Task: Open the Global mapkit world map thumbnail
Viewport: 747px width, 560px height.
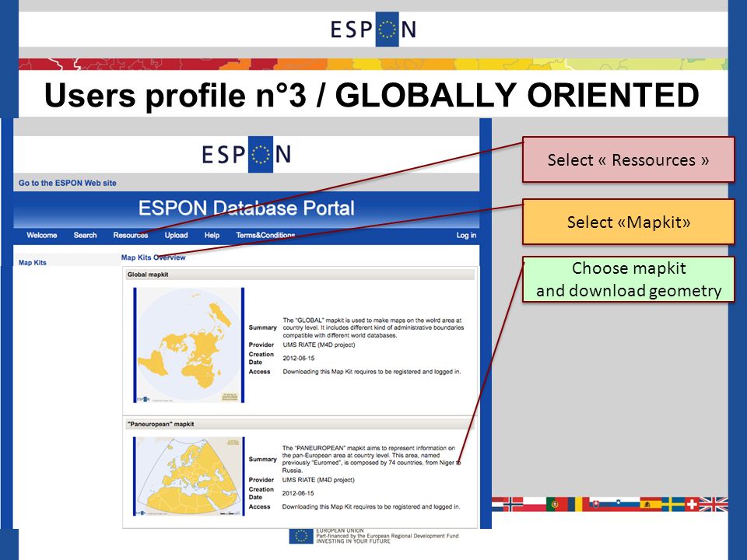Action: (188, 345)
